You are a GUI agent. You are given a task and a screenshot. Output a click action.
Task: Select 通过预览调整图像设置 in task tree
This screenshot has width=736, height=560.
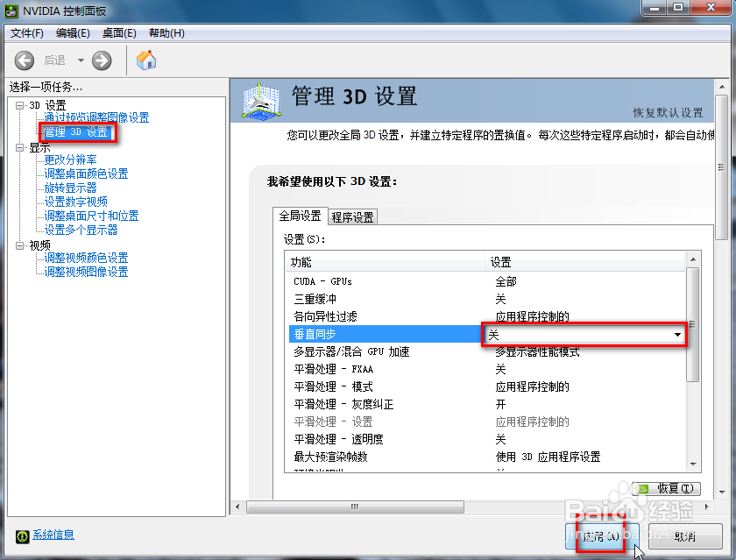(x=96, y=117)
